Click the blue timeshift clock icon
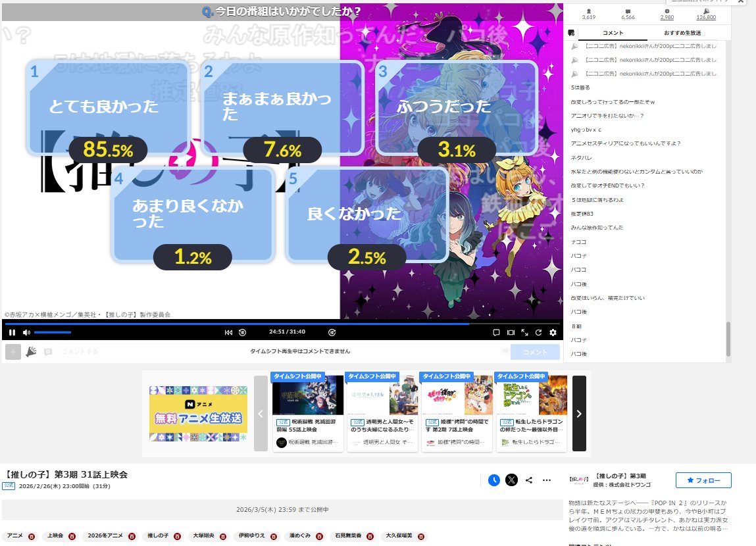756x546 pixels. (493, 480)
